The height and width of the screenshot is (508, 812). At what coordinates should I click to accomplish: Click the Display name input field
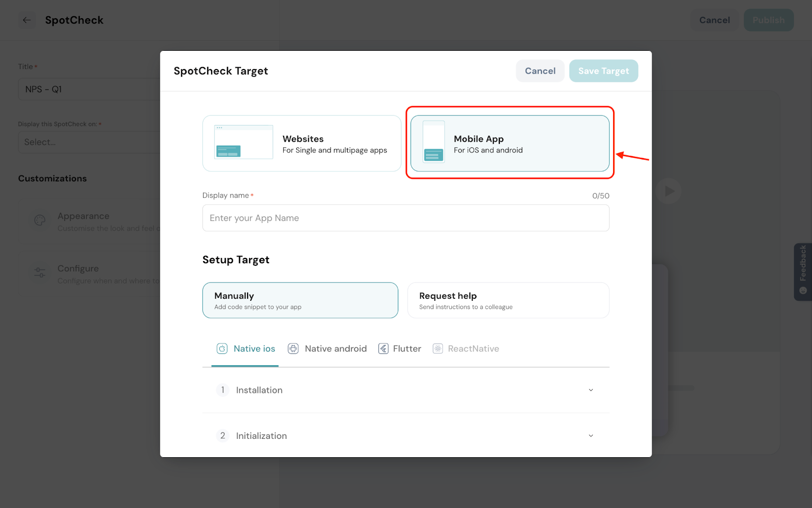pos(405,218)
